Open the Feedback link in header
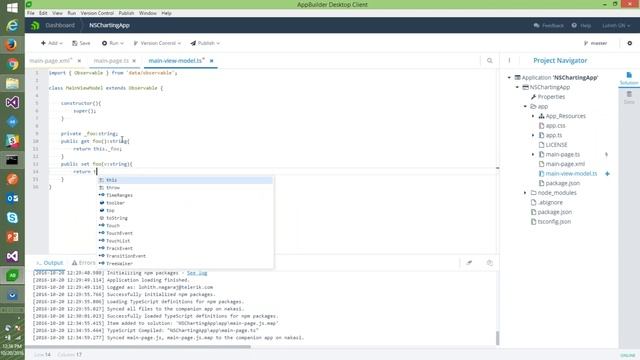640x360 pixels. tap(549, 25)
